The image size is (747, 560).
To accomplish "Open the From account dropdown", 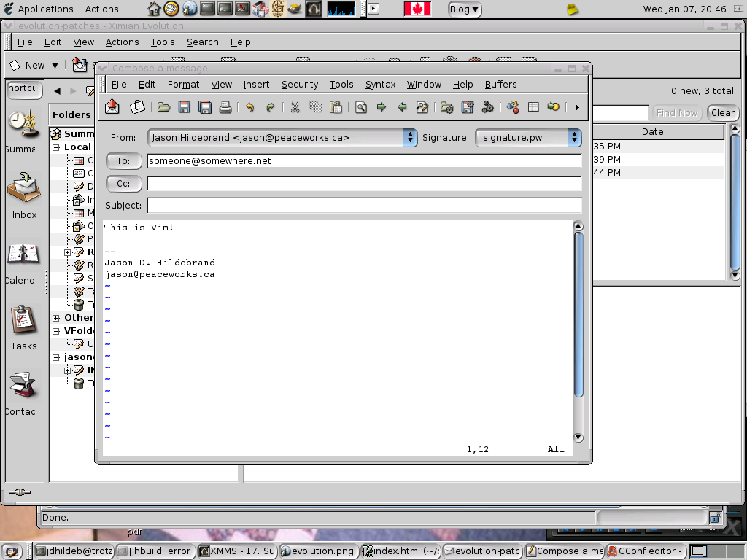I will tap(282, 138).
